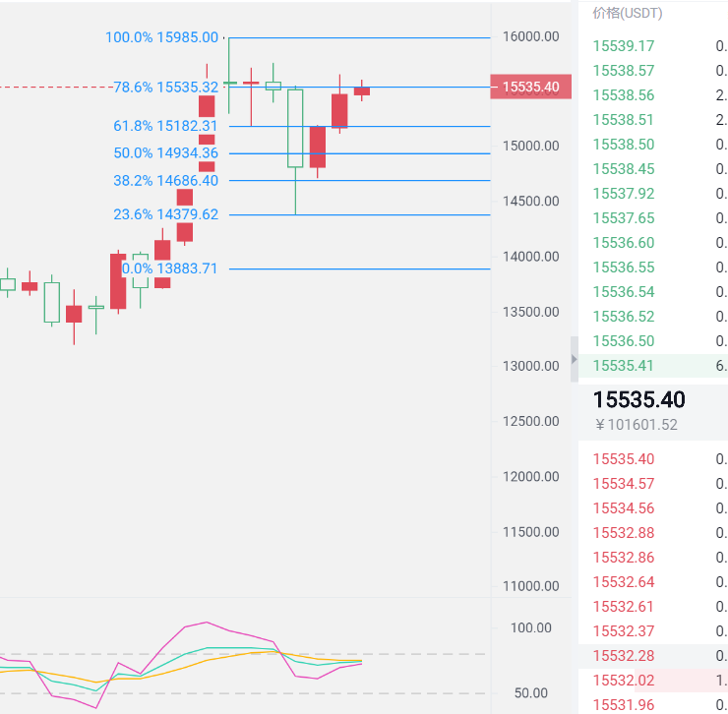Select the 38.2% 14686.40 Fibonacci label

point(165,180)
